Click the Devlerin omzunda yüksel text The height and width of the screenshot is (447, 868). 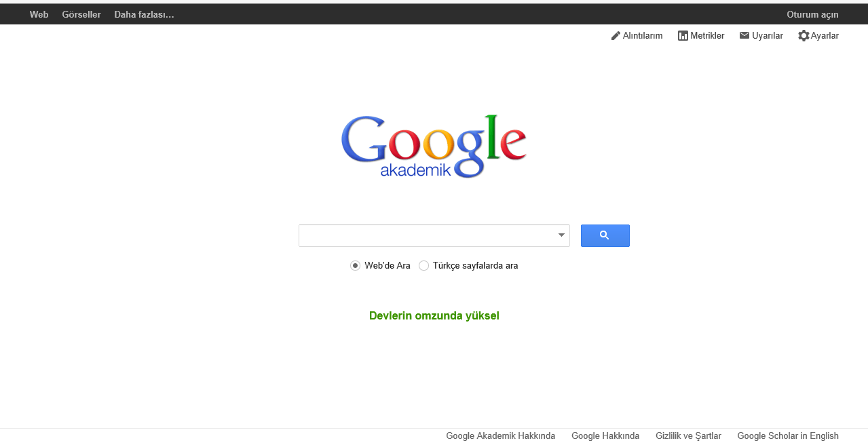coord(434,316)
